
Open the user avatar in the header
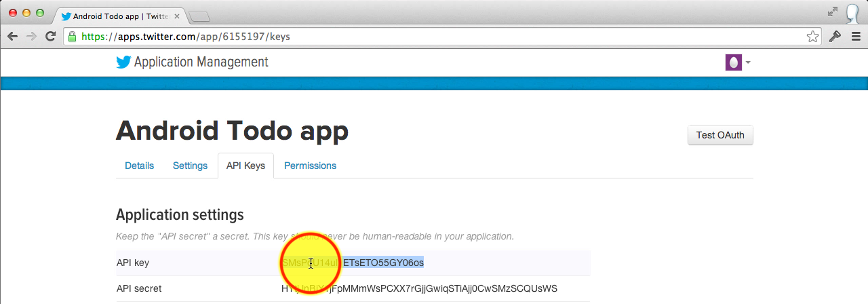tap(733, 62)
